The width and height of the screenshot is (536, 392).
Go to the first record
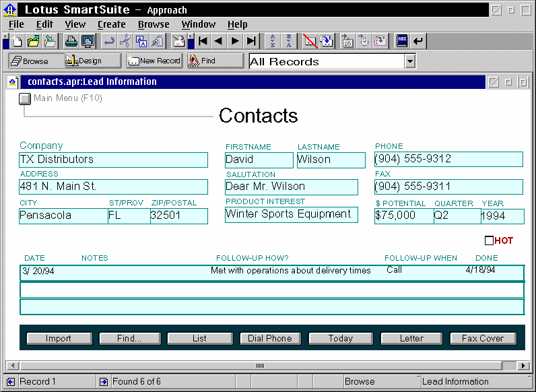coord(203,41)
